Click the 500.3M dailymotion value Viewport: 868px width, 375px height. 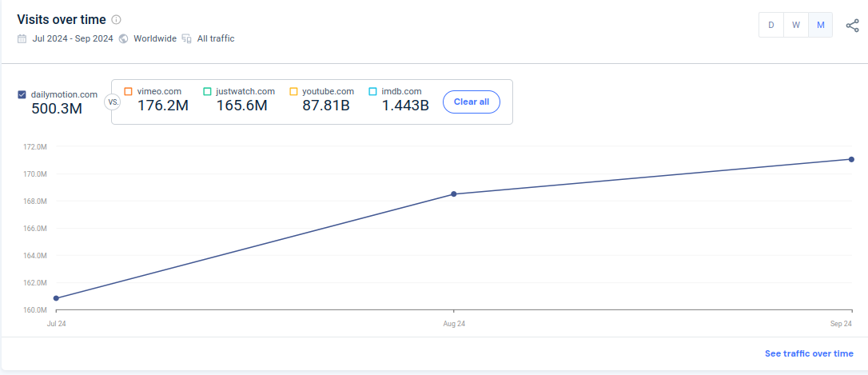[x=57, y=109]
